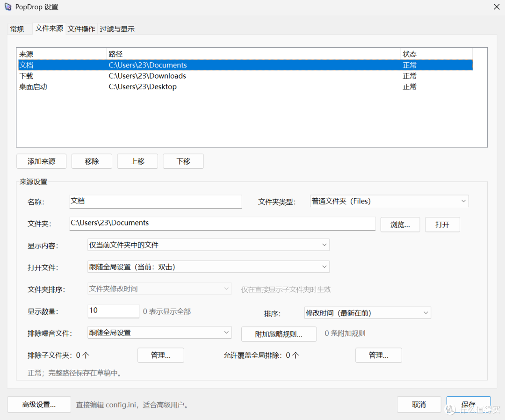Click the 状态 column header
Viewport: 505px width, 420px height.
436,54
